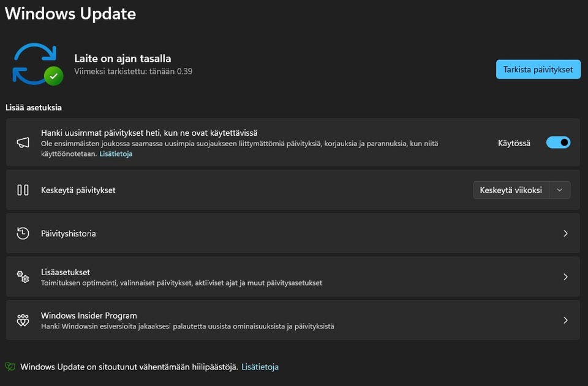Select the Windows Insider Program row title

tap(89, 316)
